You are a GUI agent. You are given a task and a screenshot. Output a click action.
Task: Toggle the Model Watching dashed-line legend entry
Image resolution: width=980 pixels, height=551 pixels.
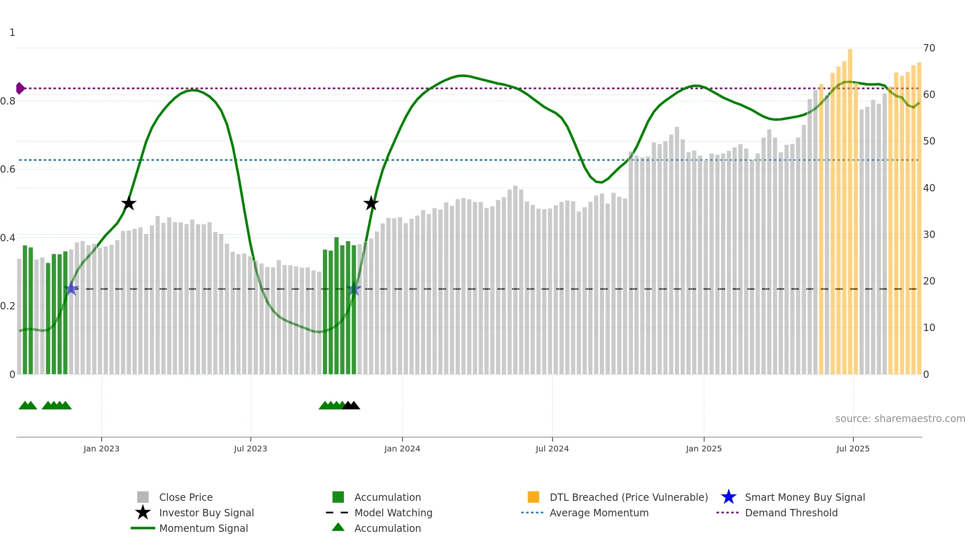point(393,513)
